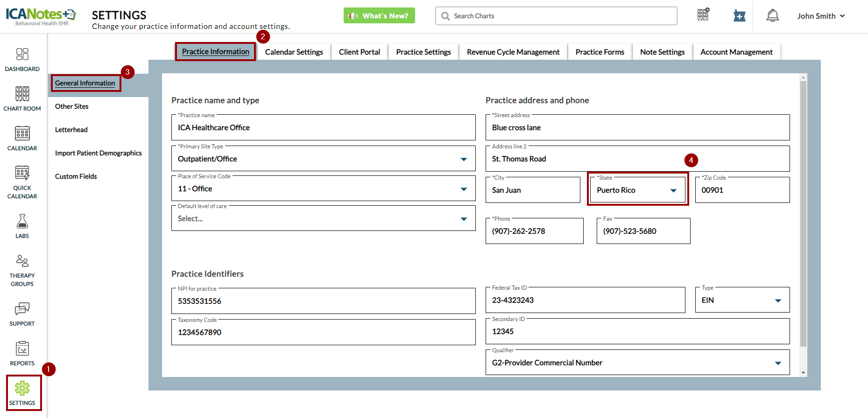Switch to the Calendar Settings tab

(x=294, y=52)
